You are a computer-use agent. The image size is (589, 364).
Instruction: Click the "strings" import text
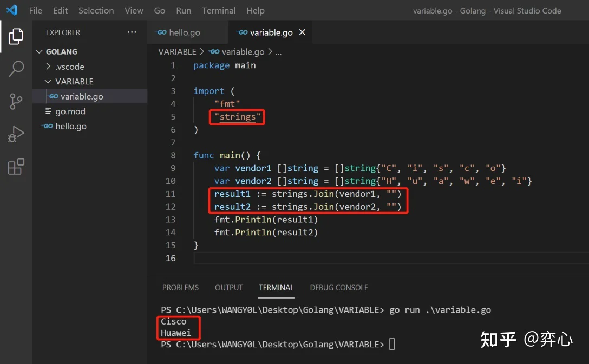point(238,117)
